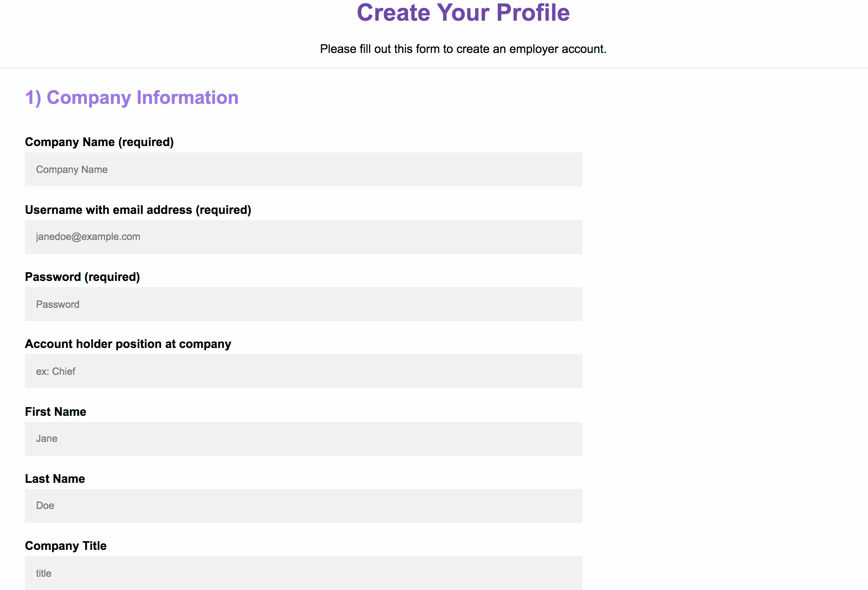Click the 'Please fill out this form' subtitle

[x=463, y=49]
